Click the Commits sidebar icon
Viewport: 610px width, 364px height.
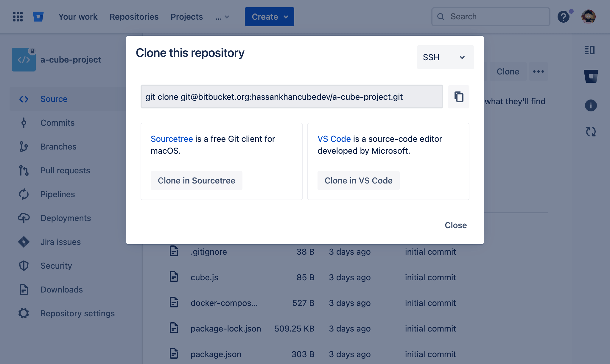(x=24, y=123)
